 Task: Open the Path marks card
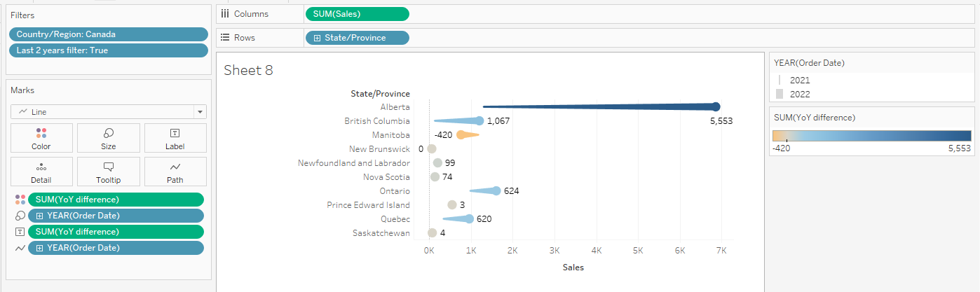point(175,172)
